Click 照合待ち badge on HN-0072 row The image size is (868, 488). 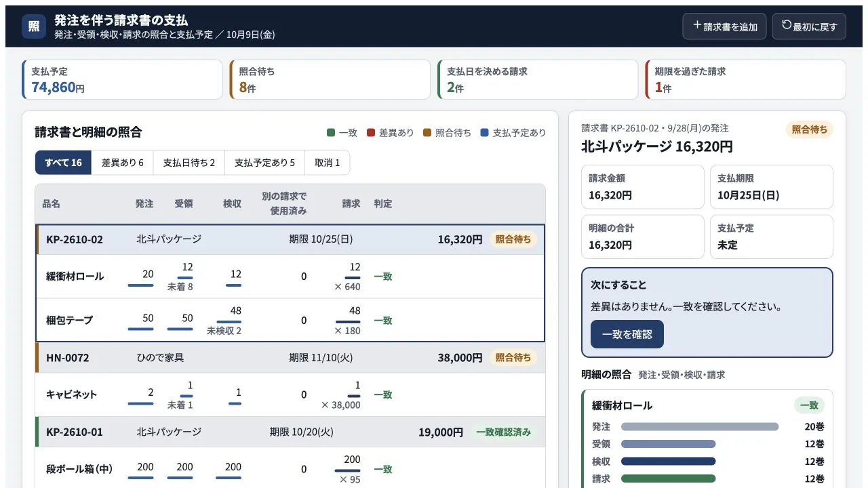coord(513,358)
